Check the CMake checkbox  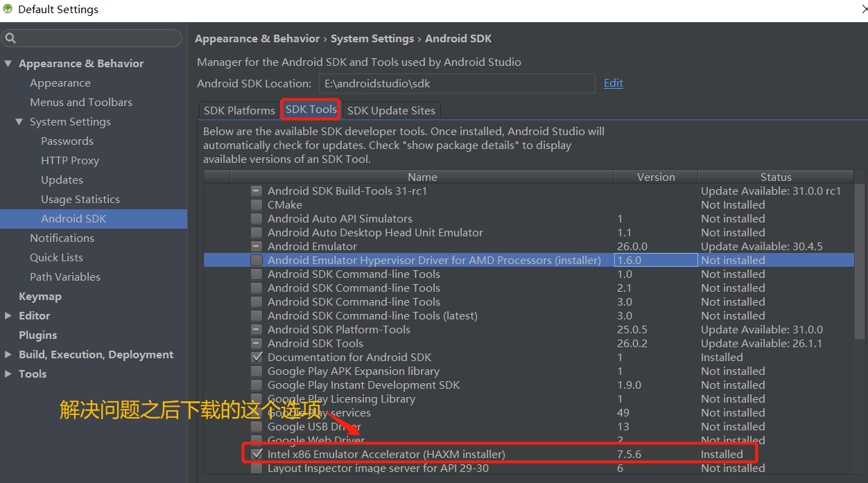[x=257, y=204]
